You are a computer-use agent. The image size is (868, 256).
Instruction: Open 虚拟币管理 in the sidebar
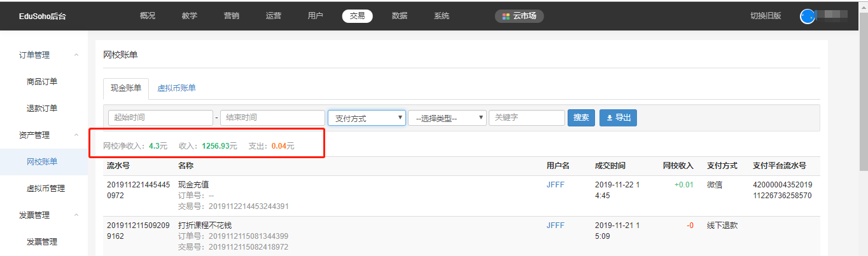pos(45,189)
